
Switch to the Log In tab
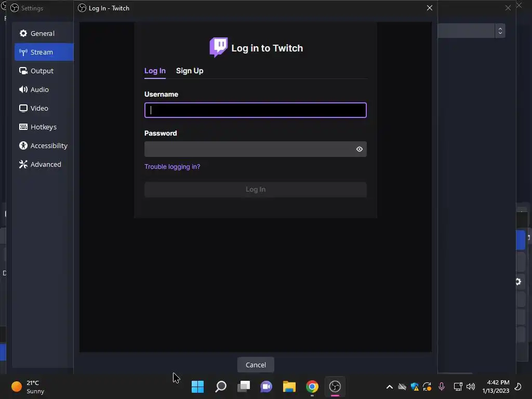click(155, 71)
